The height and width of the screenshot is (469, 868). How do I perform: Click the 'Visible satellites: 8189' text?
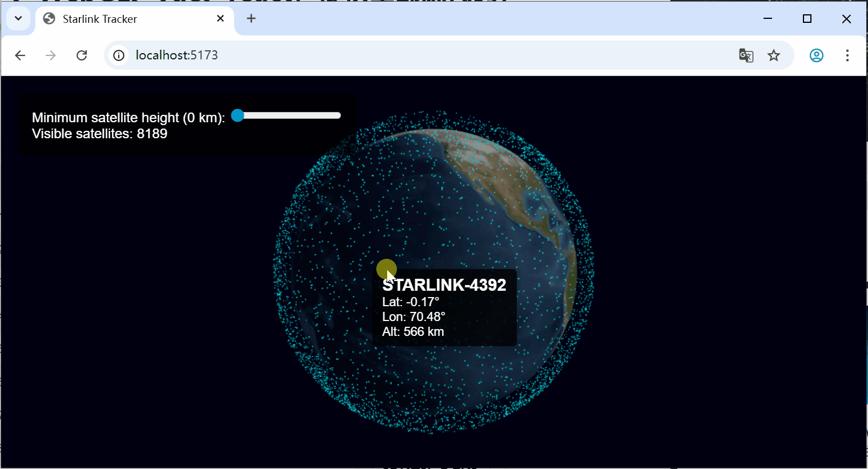pos(100,134)
